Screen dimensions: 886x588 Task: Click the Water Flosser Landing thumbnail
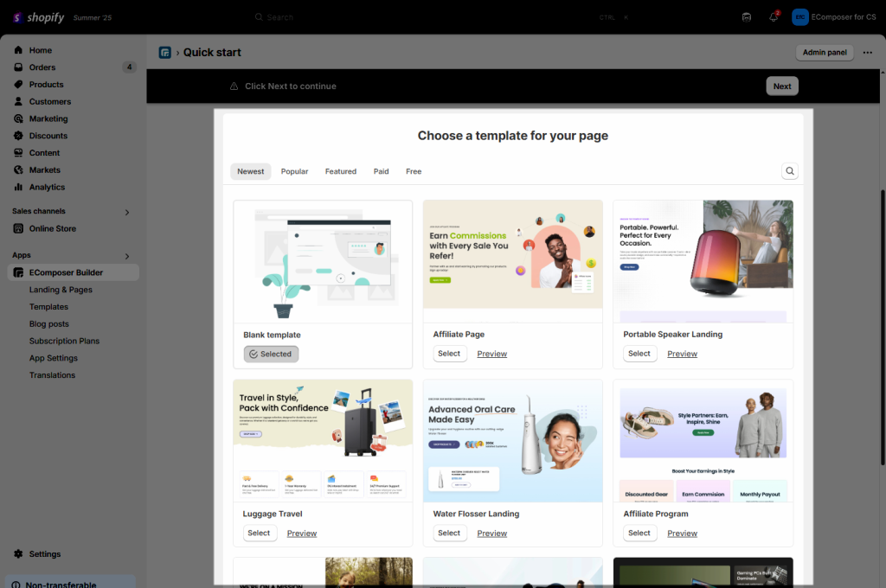coord(513,441)
